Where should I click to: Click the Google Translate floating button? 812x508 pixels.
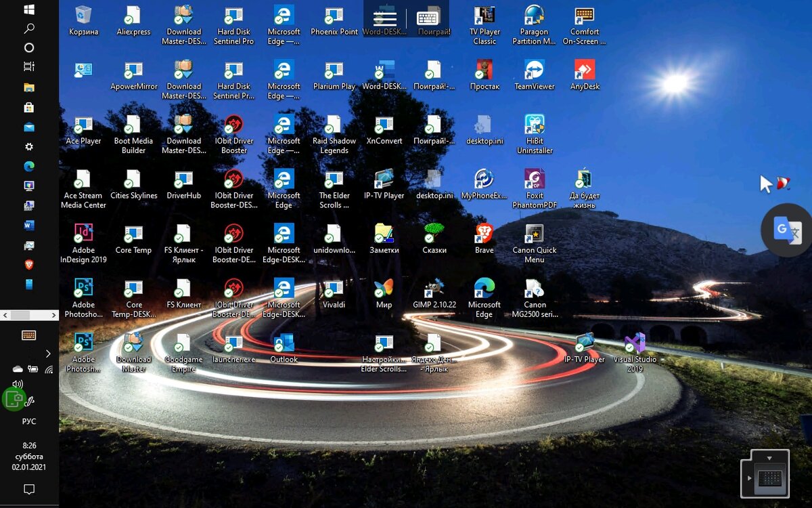[x=787, y=230]
